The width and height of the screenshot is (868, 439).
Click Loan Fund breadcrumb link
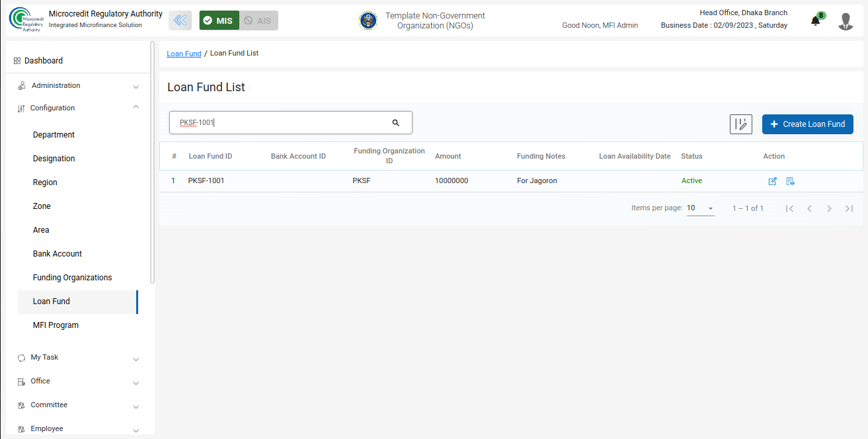tap(184, 54)
